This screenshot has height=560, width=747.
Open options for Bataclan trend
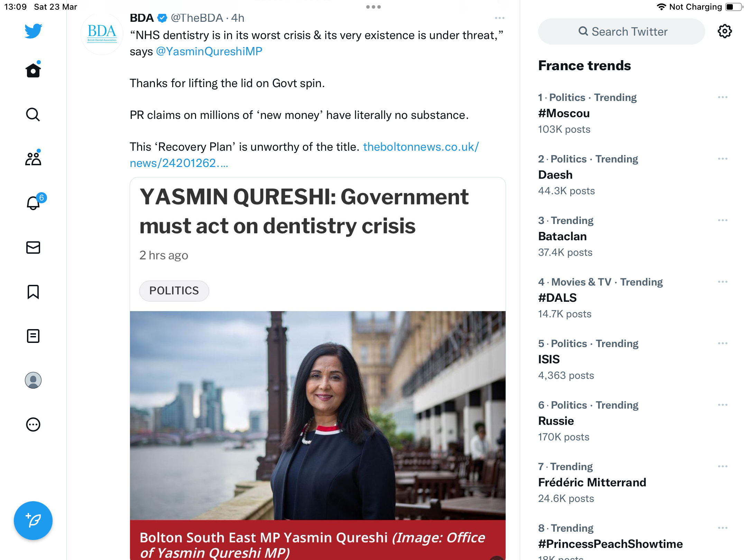coord(723,221)
